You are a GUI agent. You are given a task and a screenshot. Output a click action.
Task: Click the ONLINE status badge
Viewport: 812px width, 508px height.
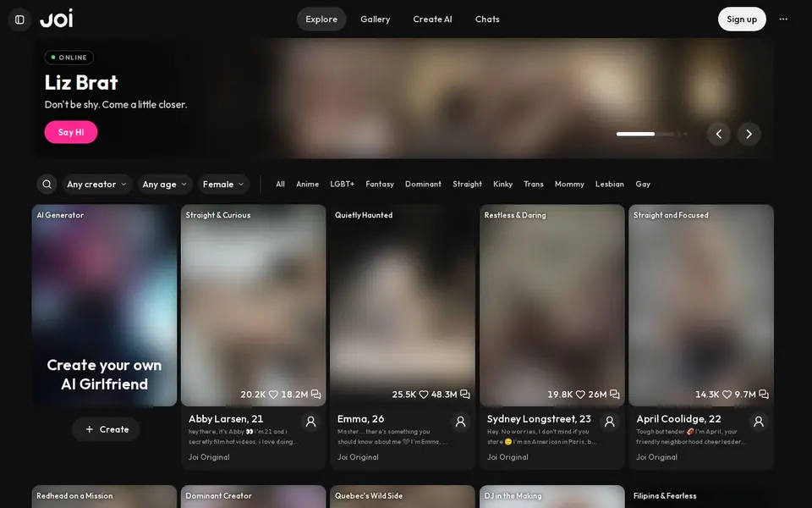pos(69,58)
